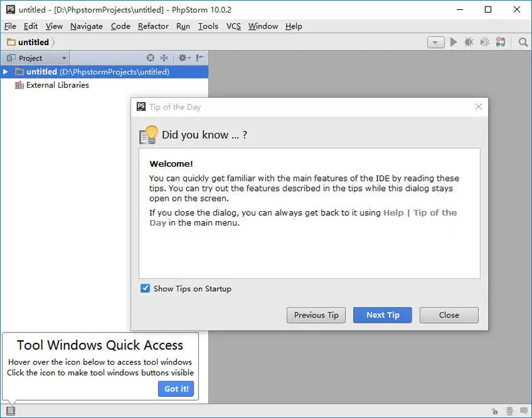
Task: Click the Run with Coverage icon
Action: pyautogui.click(x=485, y=43)
